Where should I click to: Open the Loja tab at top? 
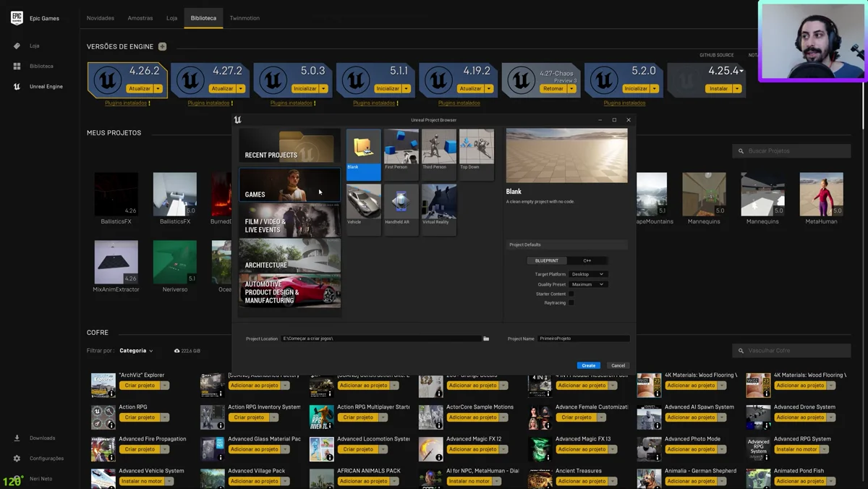[171, 18]
